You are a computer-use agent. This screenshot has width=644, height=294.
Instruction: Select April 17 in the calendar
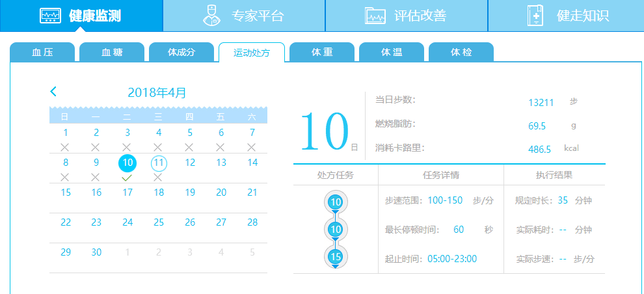point(127,193)
